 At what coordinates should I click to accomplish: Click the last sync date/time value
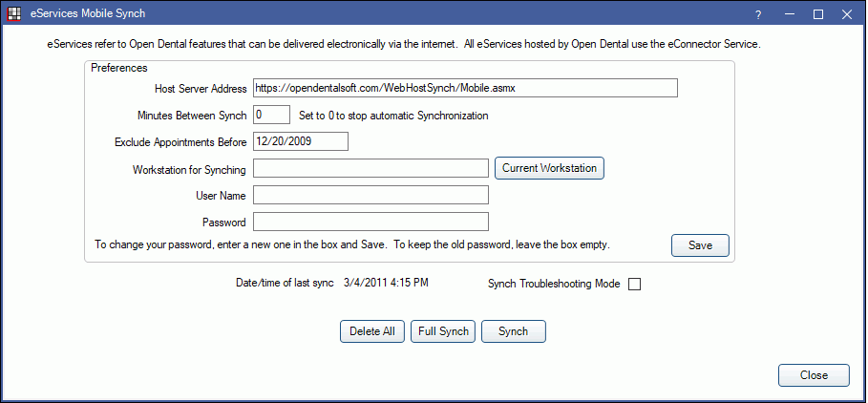pyautogui.click(x=386, y=283)
